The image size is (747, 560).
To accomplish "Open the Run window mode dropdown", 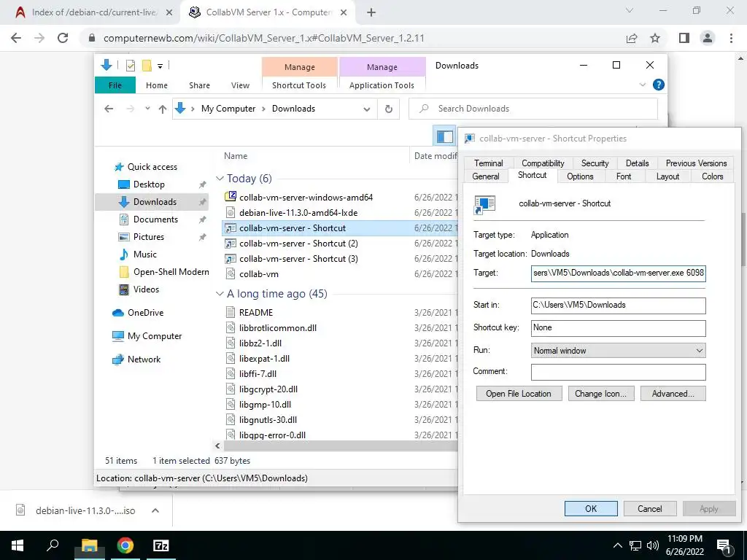I will 618,351.
